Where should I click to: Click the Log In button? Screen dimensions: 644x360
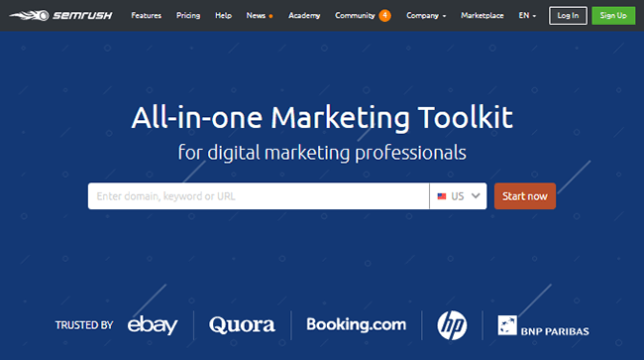(568, 16)
